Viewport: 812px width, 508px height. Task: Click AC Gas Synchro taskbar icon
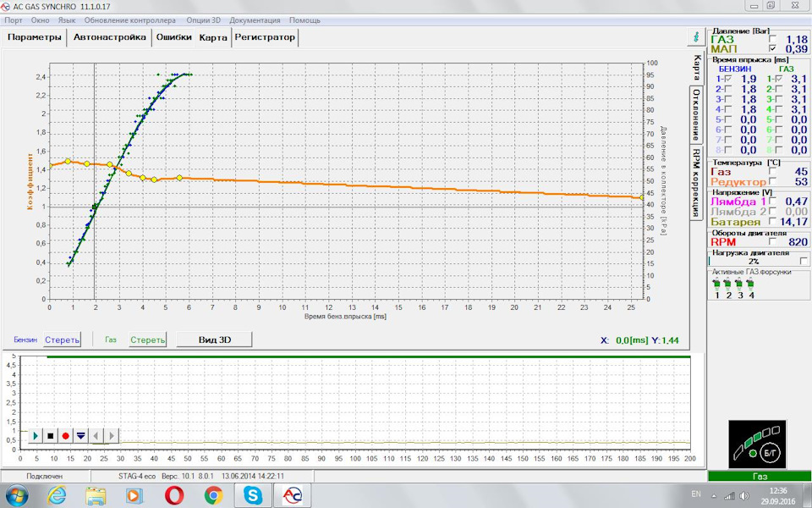pyautogui.click(x=292, y=496)
